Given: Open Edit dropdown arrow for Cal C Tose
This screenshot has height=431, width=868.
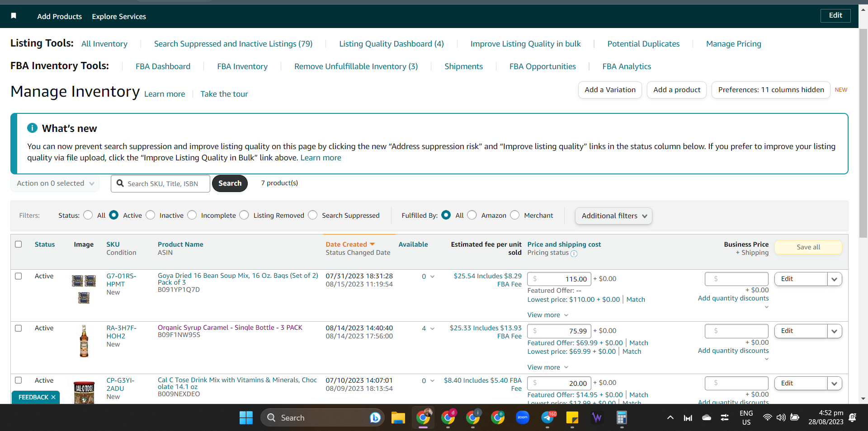Looking at the screenshot, I should 835,384.
